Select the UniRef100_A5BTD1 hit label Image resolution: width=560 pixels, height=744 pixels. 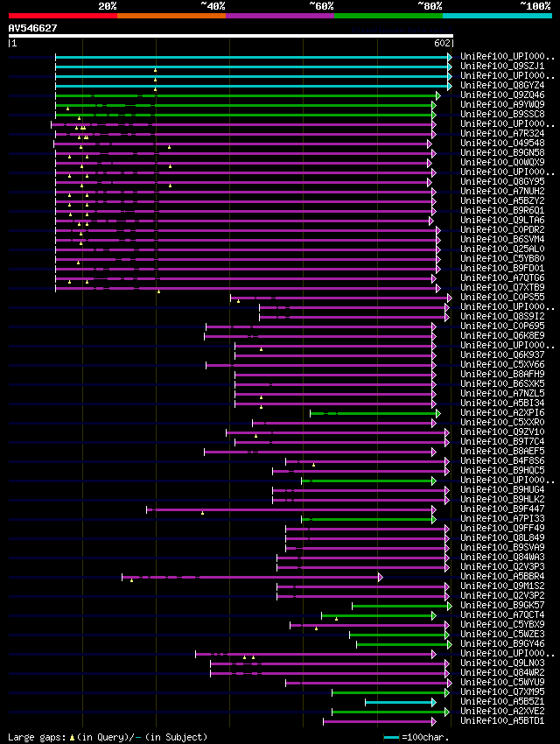coord(502,721)
